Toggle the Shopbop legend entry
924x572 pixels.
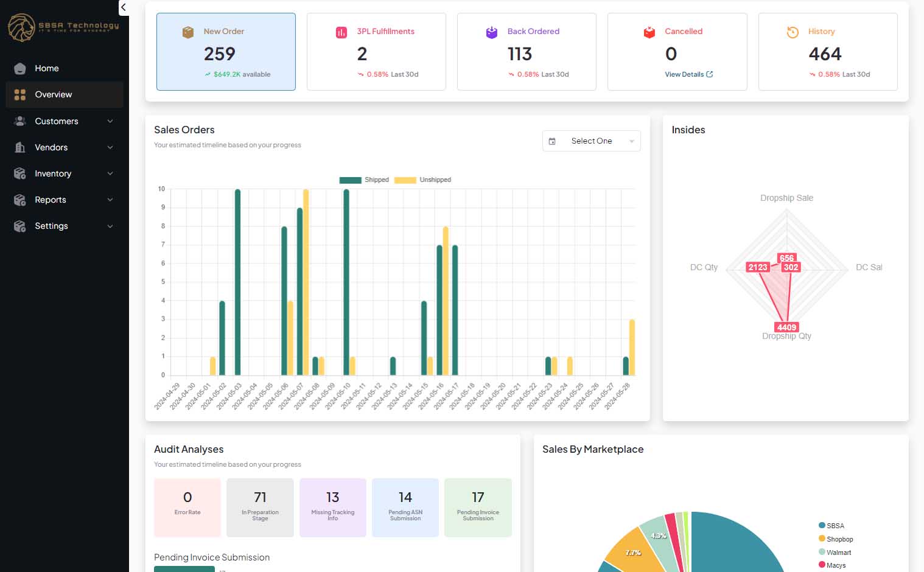pos(836,539)
